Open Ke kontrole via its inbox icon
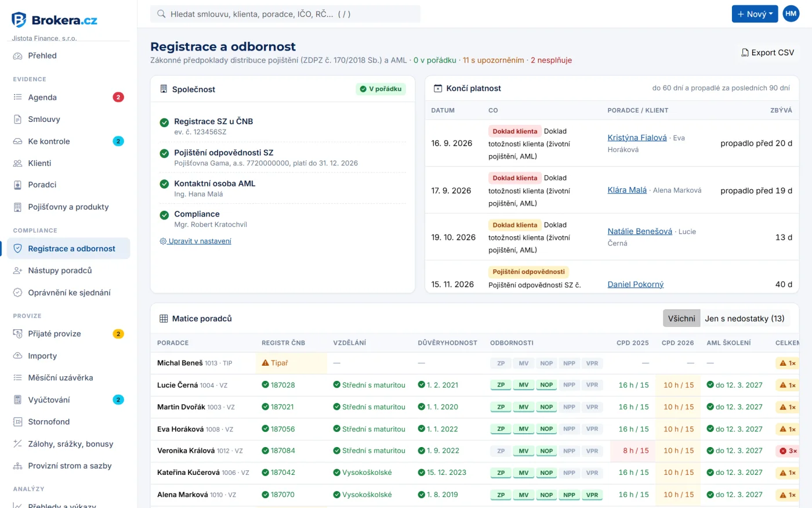Image resolution: width=812 pixels, height=508 pixels. tap(17, 142)
